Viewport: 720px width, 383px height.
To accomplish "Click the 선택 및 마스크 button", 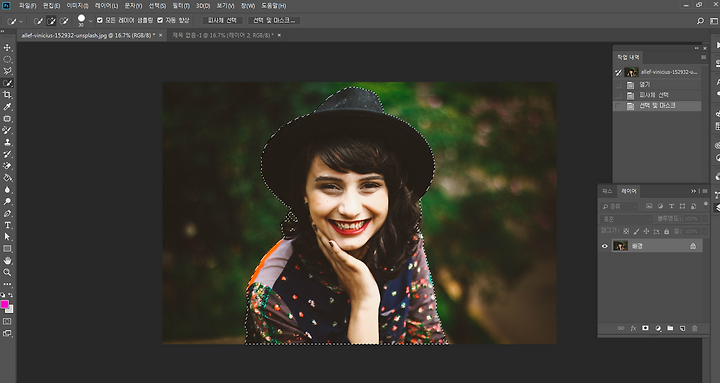I will tap(274, 21).
